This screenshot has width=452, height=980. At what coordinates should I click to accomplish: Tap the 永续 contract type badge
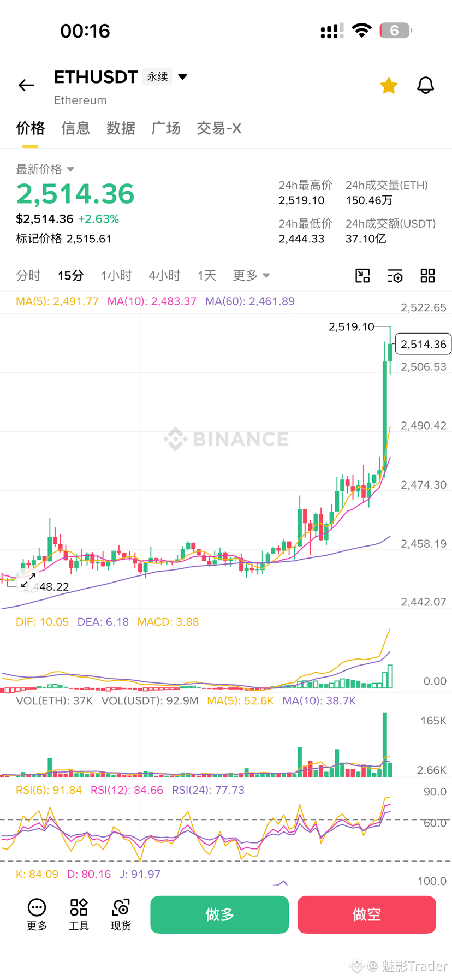tap(157, 77)
